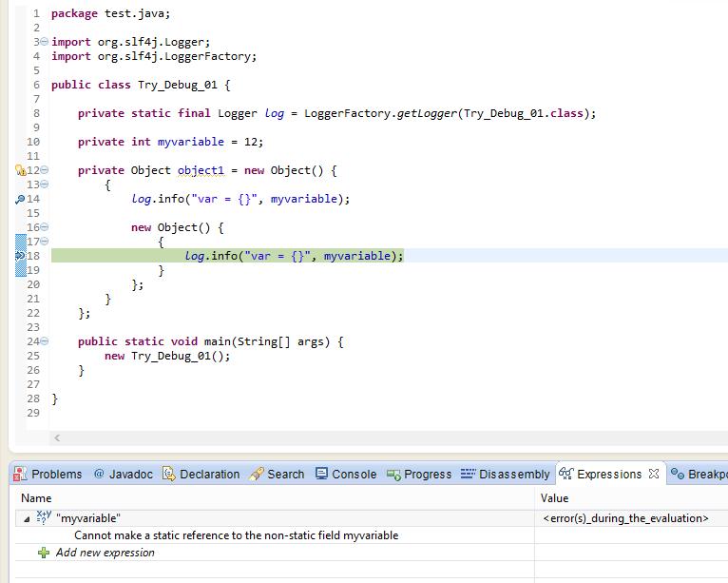Select the 'Cannot make a static reference' error message
The height and width of the screenshot is (583, 728).
pyautogui.click(x=237, y=535)
